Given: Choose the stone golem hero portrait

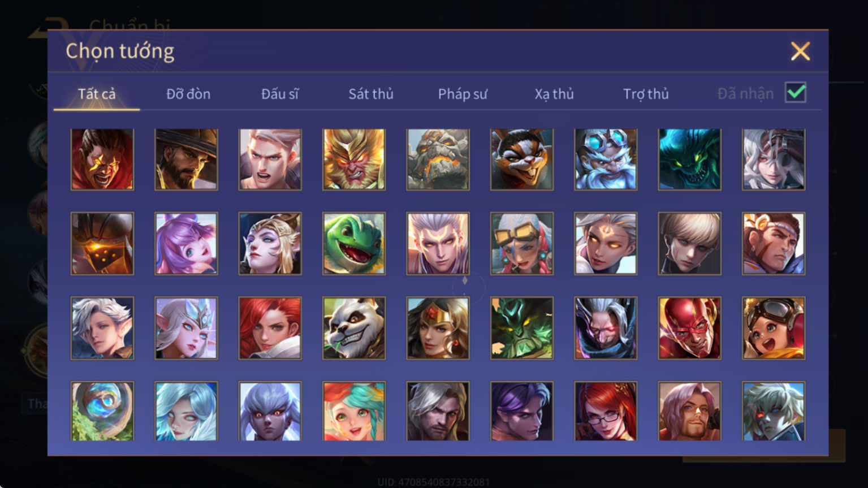Looking at the screenshot, I should click(x=438, y=159).
